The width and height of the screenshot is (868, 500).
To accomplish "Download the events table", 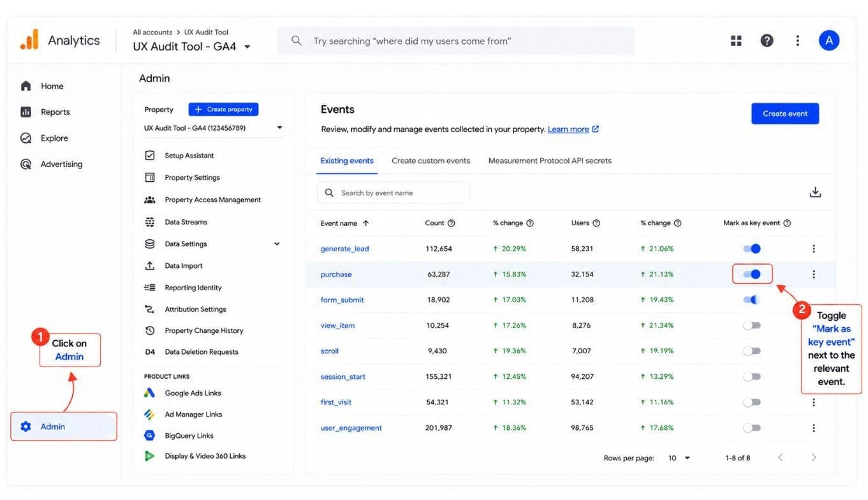I will click(x=815, y=193).
